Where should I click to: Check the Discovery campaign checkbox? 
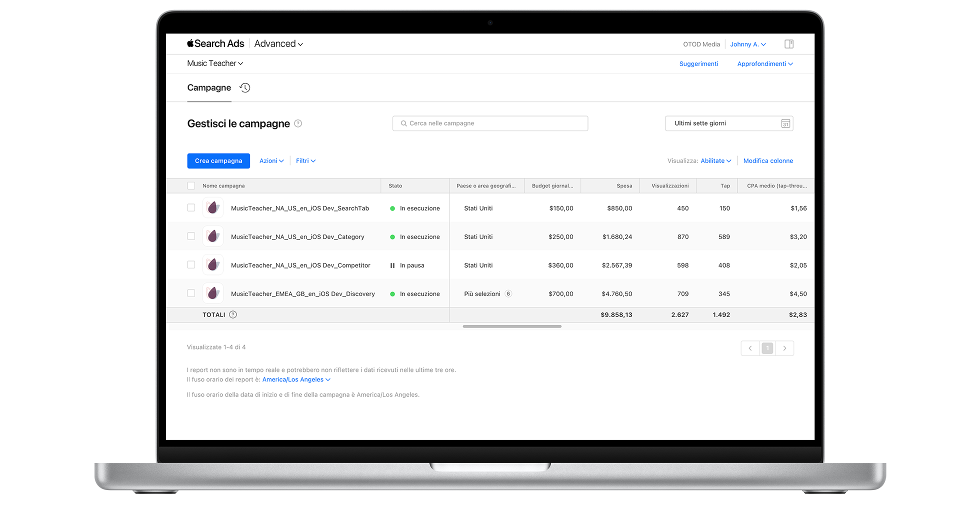191,293
